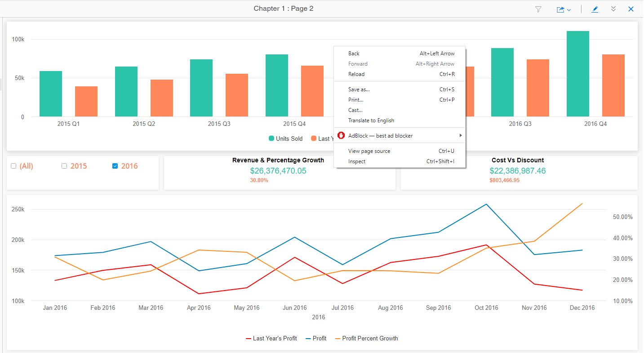Click the 30.80% growth value

coord(259,180)
